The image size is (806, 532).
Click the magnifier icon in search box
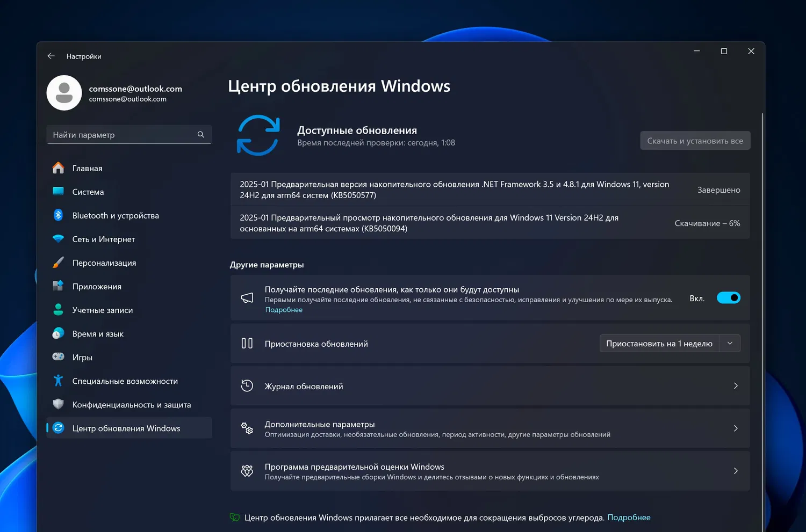pos(201,135)
